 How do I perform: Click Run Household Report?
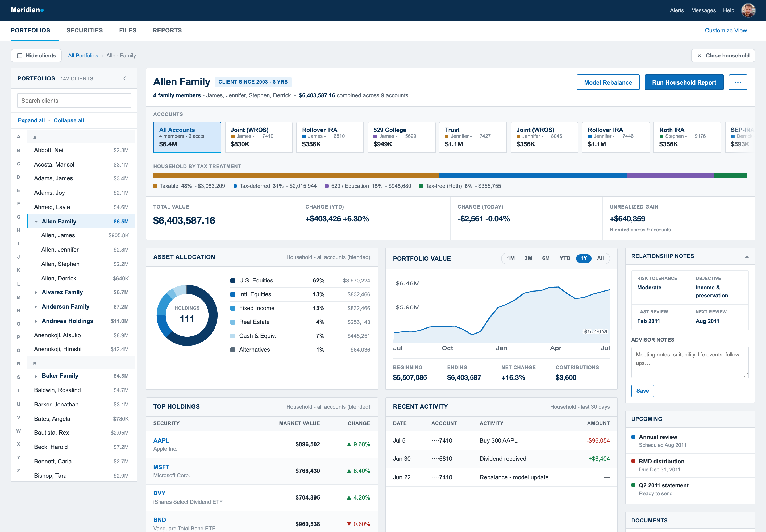point(684,82)
